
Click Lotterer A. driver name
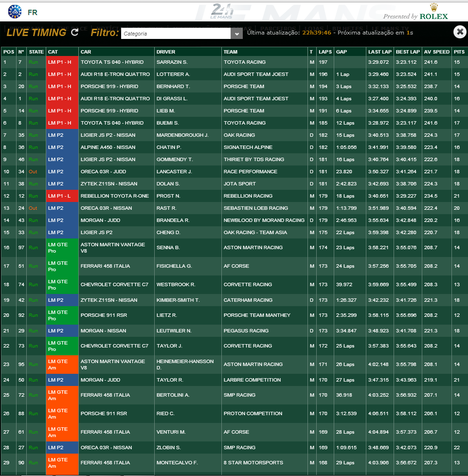[x=173, y=74]
